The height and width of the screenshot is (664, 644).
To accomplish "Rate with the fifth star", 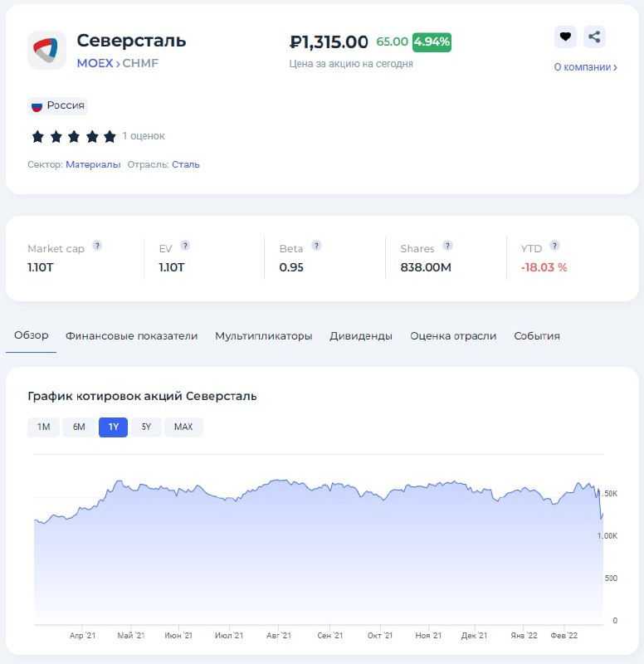I will click(x=110, y=136).
